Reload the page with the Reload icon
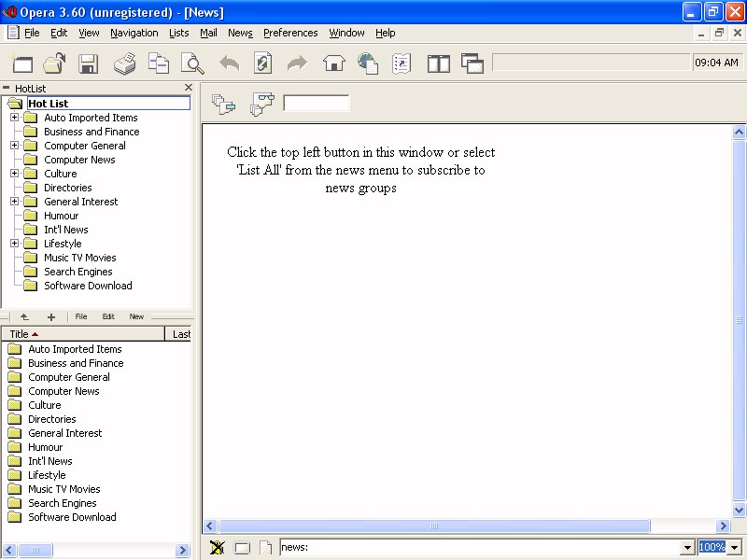 pyautogui.click(x=262, y=63)
